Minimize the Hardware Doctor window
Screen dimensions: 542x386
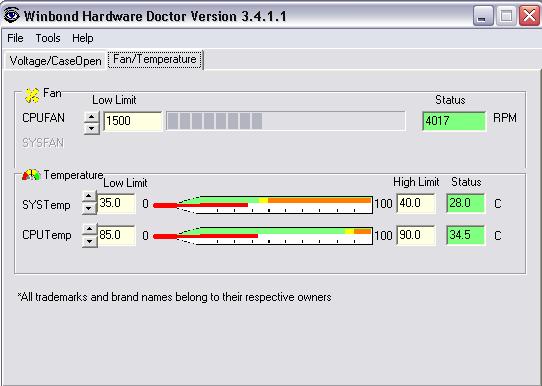pos(483,16)
